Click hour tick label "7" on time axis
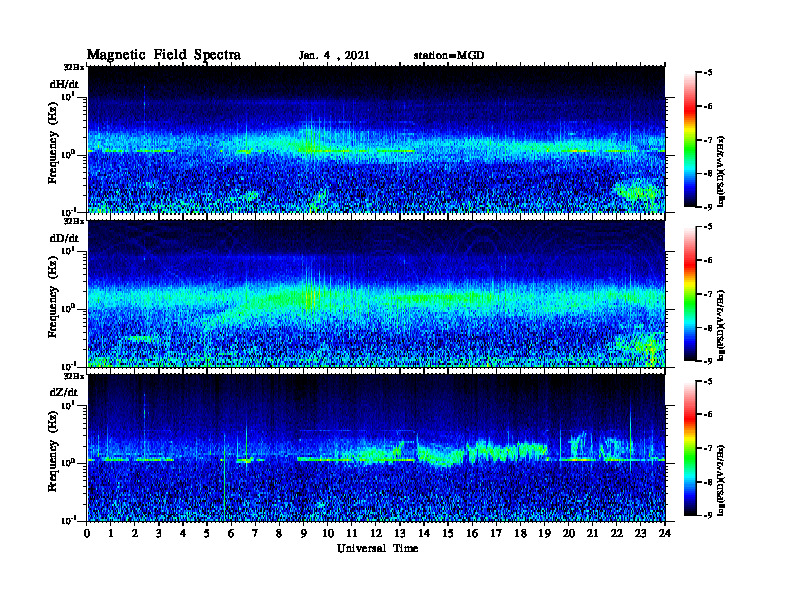The width and height of the screenshot is (792, 612). [x=256, y=533]
